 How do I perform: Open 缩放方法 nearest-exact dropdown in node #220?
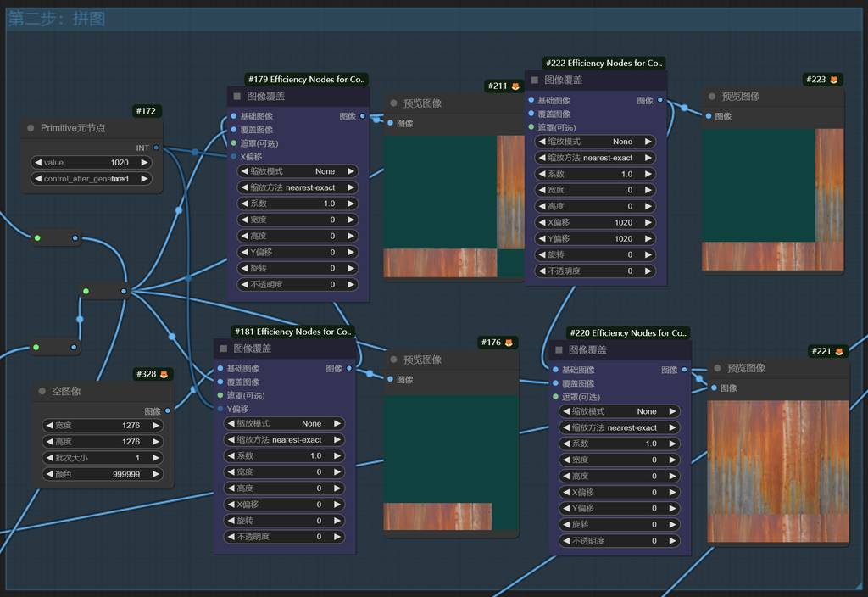[x=619, y=427]
